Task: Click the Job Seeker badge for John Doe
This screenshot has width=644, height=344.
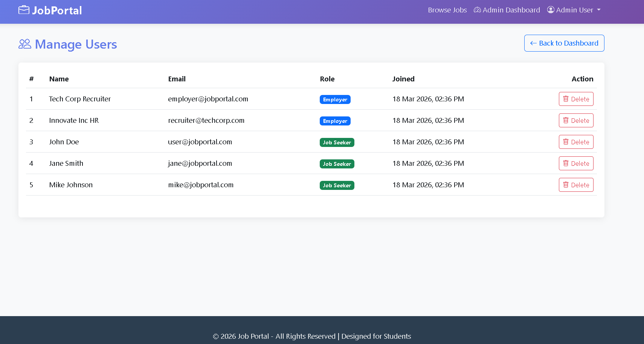Action: point(337,142)
